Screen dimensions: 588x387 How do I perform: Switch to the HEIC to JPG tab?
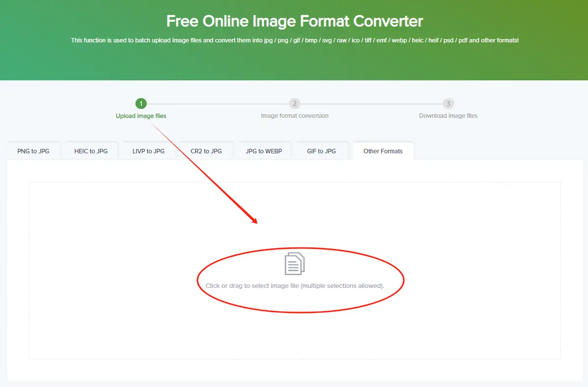(x=91, y=151)
